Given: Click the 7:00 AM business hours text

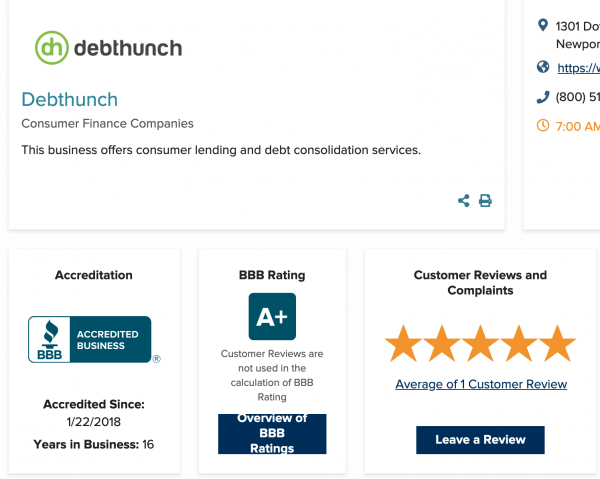Looking at the screenshot, I should click(578, 126).
